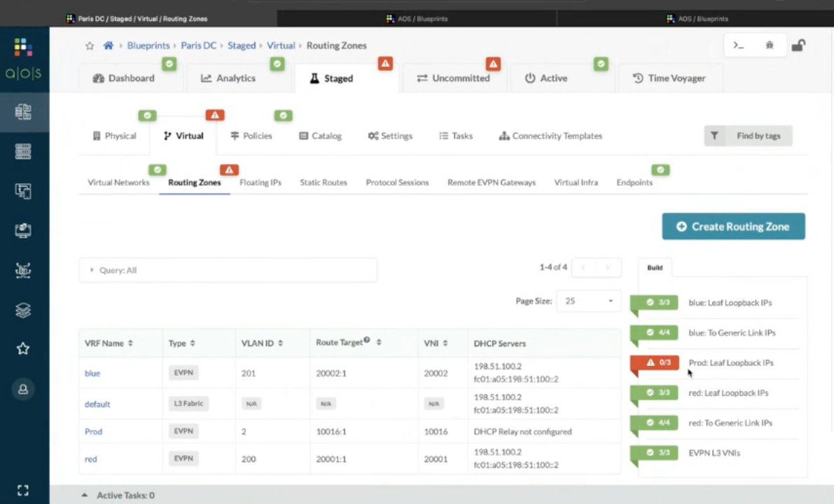Expand the Query: All filter

point(228,271)
